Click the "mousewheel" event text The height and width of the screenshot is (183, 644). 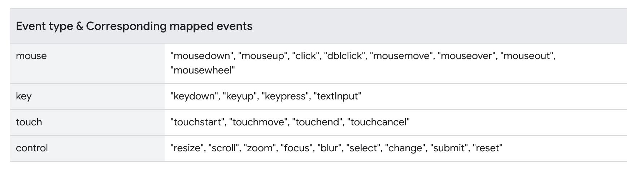click(x=203, y=70)
